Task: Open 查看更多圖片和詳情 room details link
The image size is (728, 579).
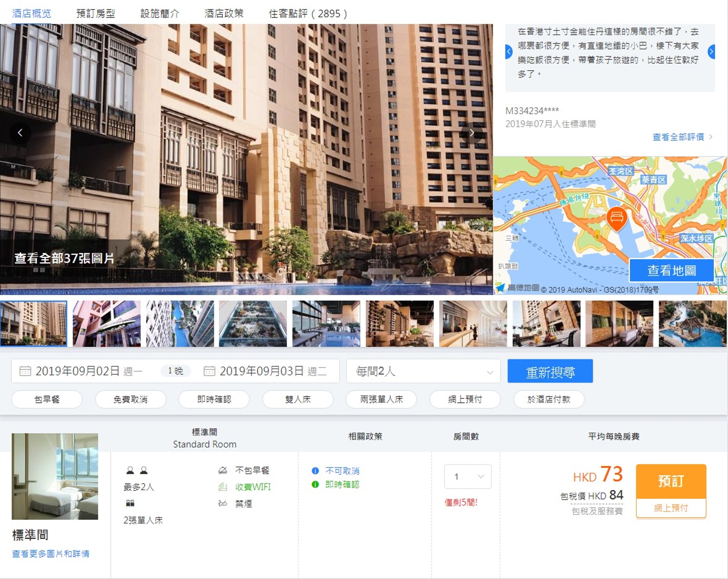Action: [50, 554]
